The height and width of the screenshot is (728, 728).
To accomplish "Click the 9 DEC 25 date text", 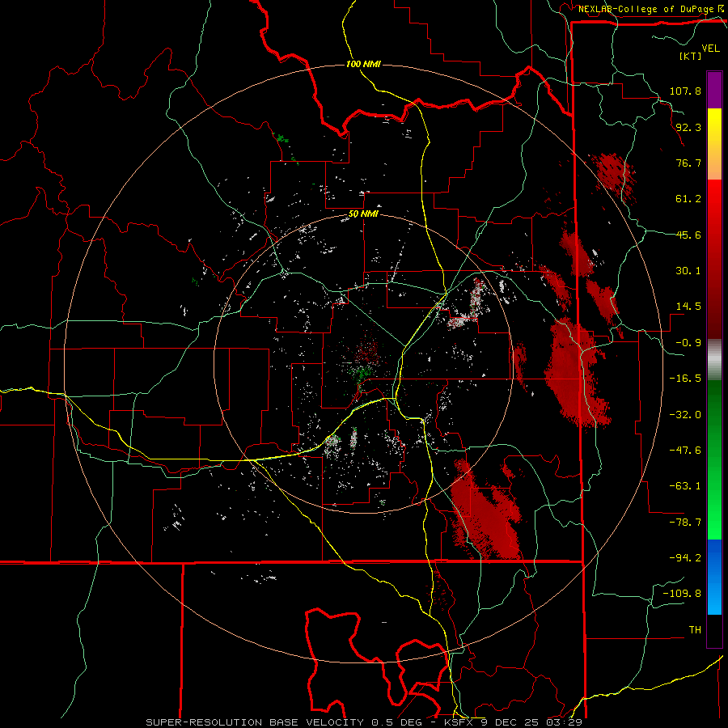I will coord(510,722).
